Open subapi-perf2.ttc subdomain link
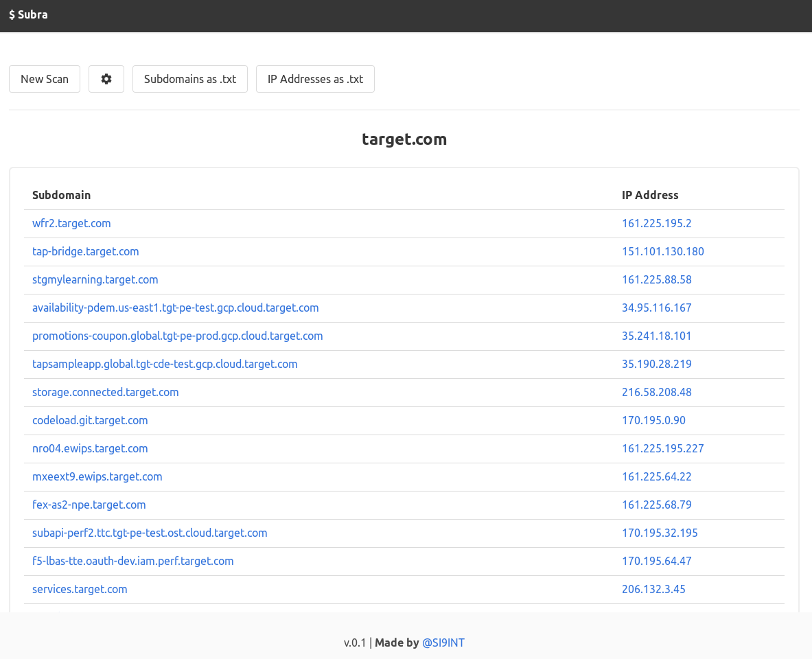This screenshot has height=659, width=812. [150, 533]
